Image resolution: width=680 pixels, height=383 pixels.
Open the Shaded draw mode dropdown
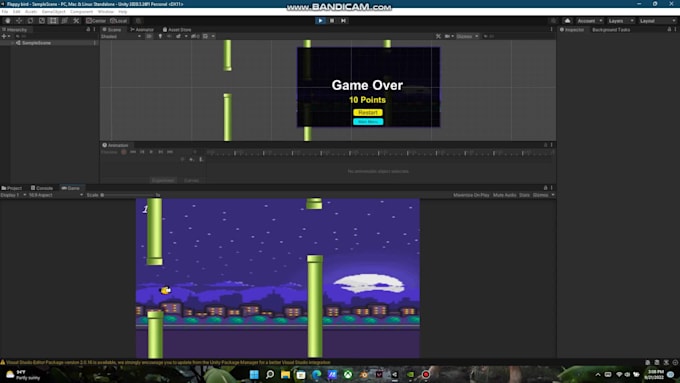(x=121, y=36)
